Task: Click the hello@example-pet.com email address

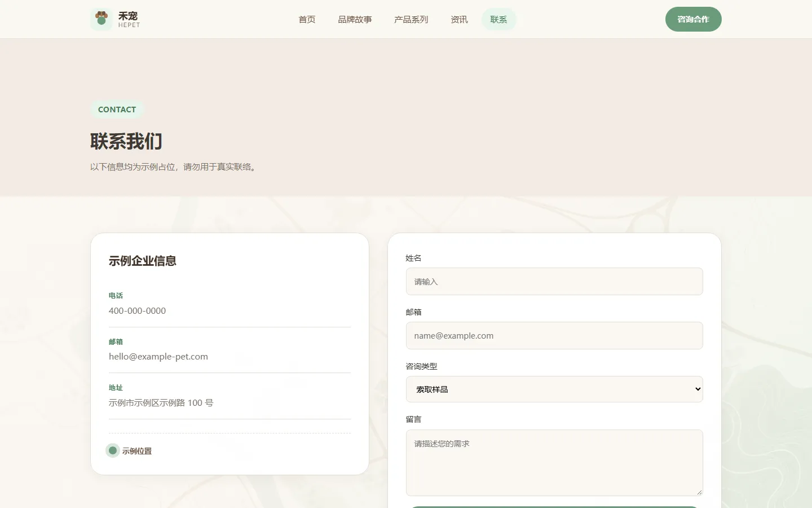Action: pos(158,357)
